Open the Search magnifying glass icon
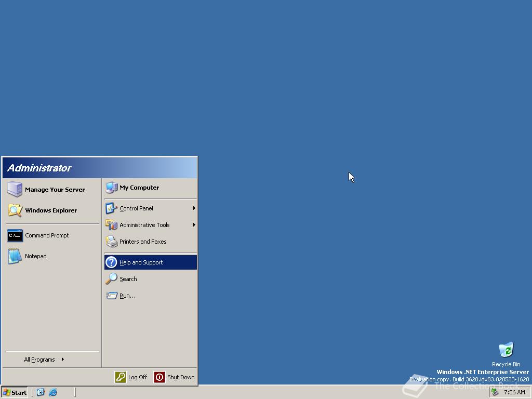The width and height of the screenshot is (532, 399). pyautogui.click(x=111, y=279)
